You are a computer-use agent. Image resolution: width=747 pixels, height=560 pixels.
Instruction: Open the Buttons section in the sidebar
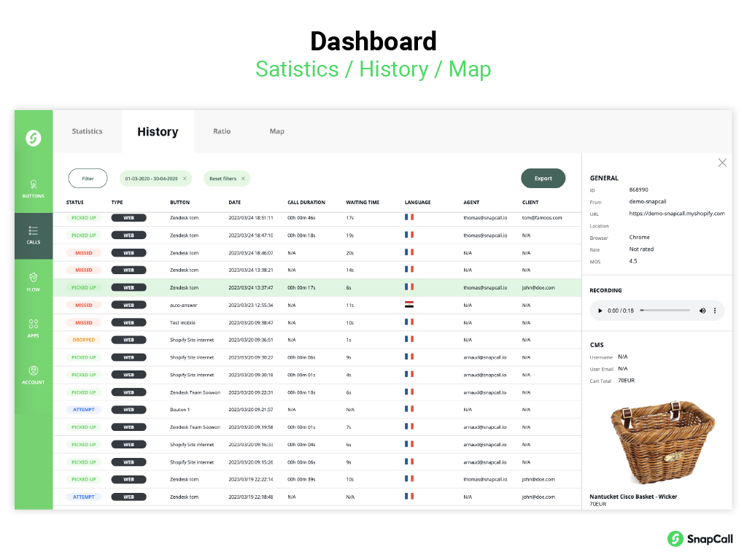(33, 184)
